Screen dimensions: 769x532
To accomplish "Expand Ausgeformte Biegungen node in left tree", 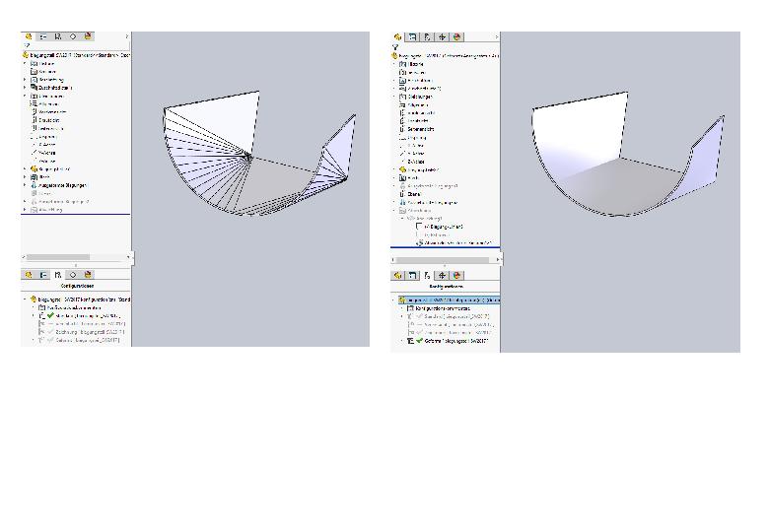I will [25, 185].
